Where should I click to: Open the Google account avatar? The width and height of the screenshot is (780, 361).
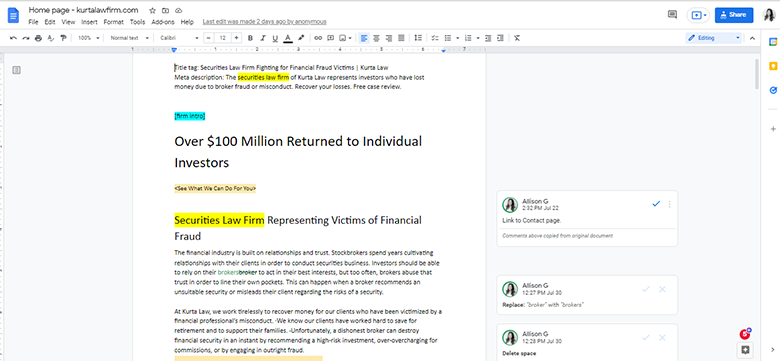[769, 15]
